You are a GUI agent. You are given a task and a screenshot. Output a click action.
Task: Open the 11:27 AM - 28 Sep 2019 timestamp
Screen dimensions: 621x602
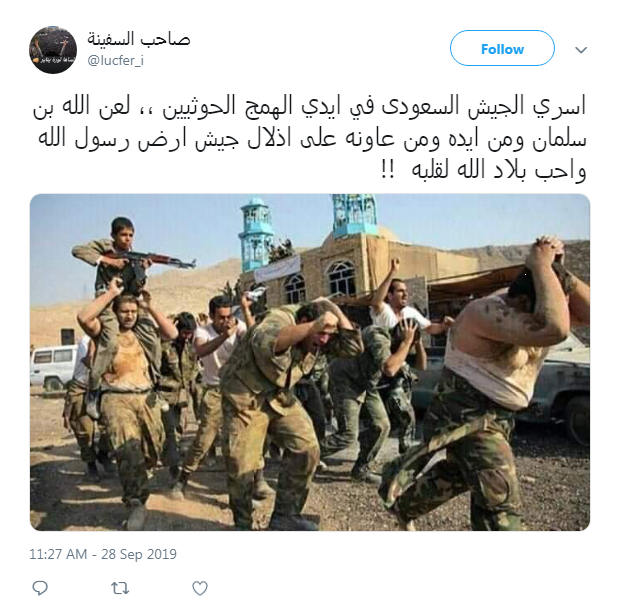(103, 554)
